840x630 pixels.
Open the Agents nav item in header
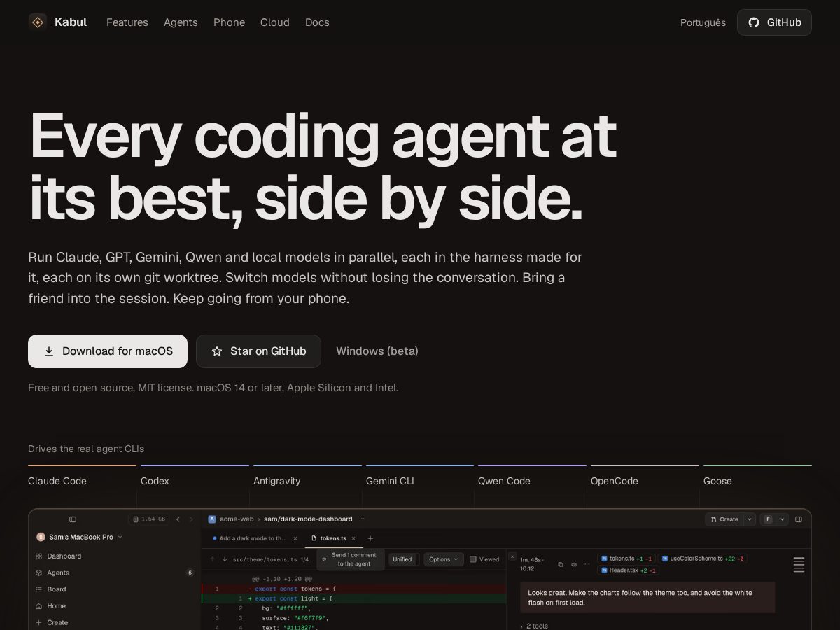click(x=181, y=22)
